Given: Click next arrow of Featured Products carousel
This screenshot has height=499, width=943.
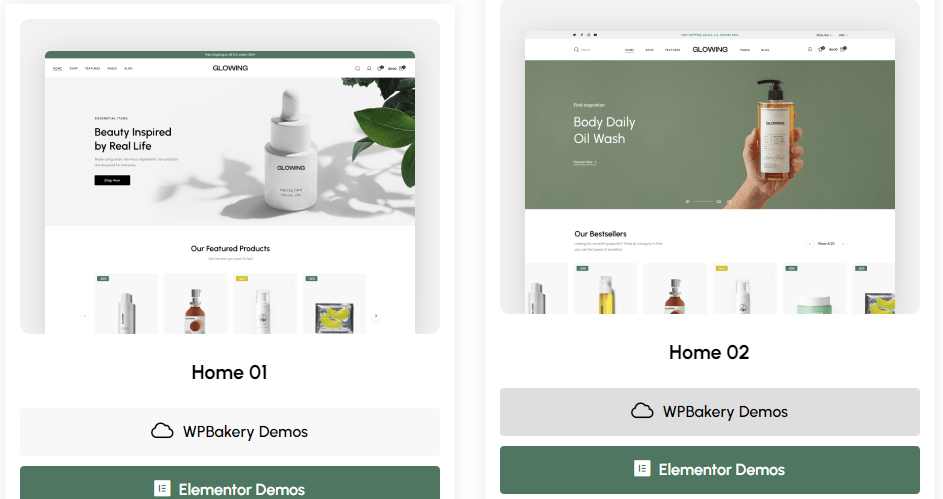Looking at the screenshot, I should (x=376, y=316).
